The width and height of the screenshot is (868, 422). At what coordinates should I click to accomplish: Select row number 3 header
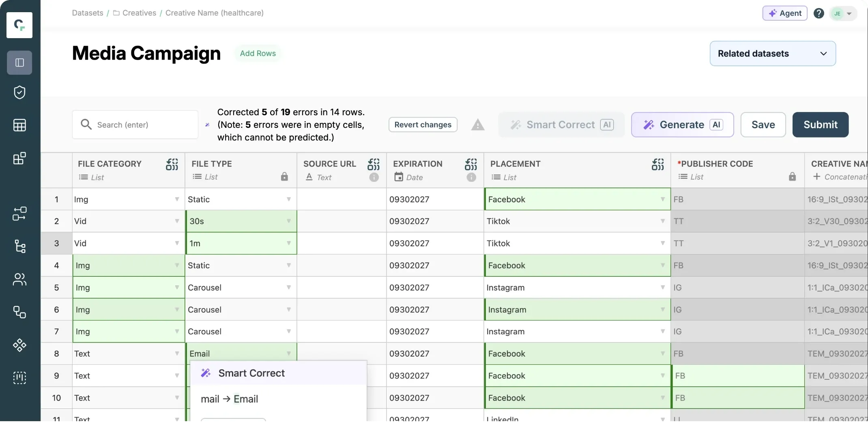pos(56,243)
